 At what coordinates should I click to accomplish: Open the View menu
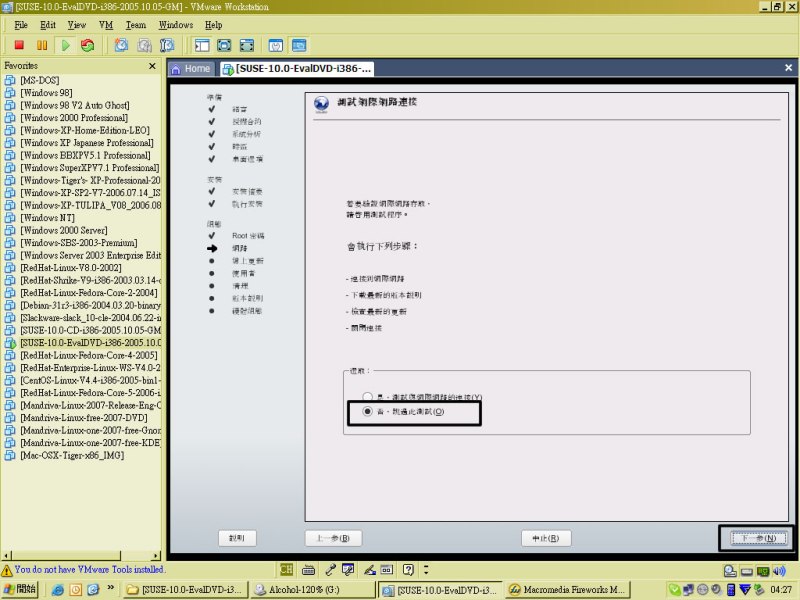tap(77, 25)
